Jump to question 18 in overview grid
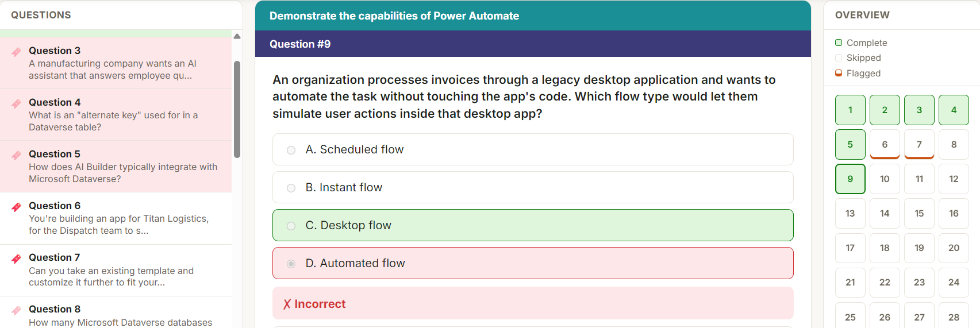980x328 pixels. (885, 248)
